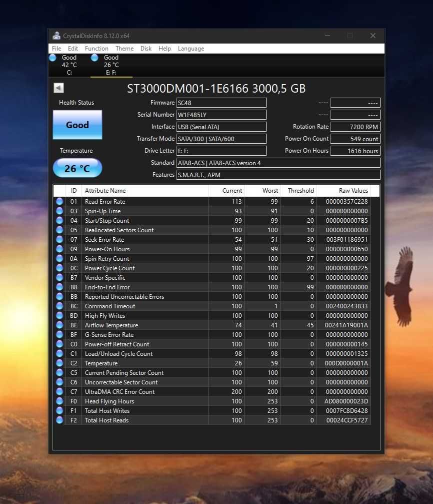Click the status orb for Reallocated Sectors Count
This screenshot has height=504, width=433.
pyautogui.click(x=59, y=230)
